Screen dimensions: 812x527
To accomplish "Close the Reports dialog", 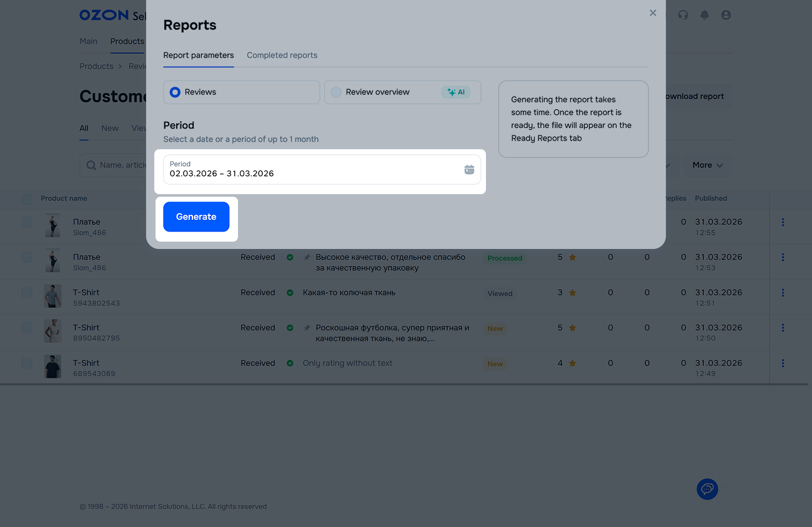I will pos(653,13).
